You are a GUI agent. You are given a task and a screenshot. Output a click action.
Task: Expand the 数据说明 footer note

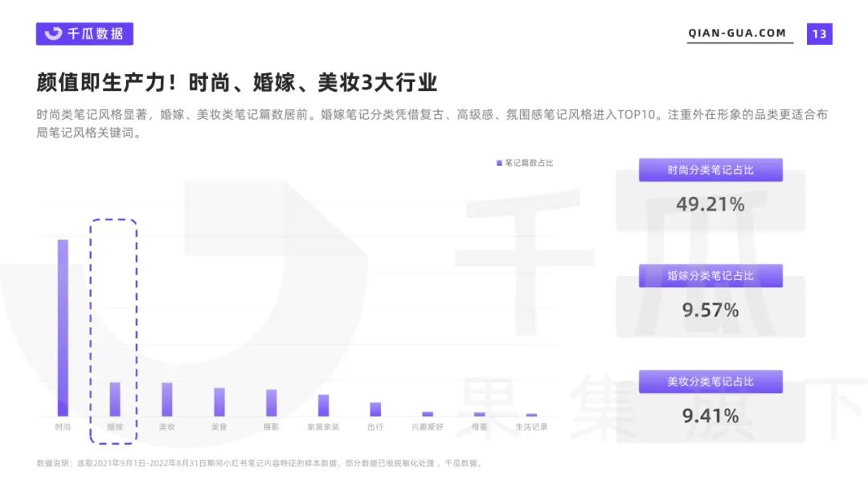256,464
